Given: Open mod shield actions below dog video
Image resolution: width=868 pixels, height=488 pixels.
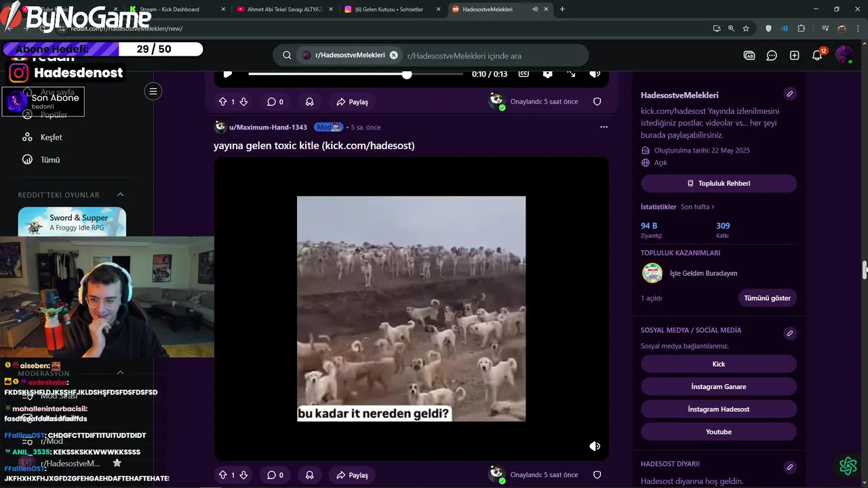Looking at the screenshot, I should tap(597, 475).
